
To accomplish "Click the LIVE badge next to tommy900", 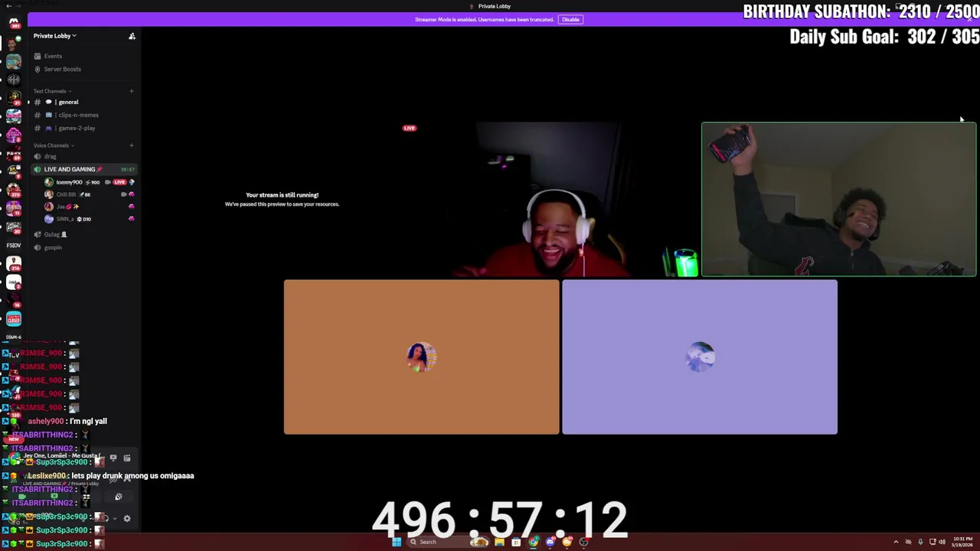I will pos(119,182).
